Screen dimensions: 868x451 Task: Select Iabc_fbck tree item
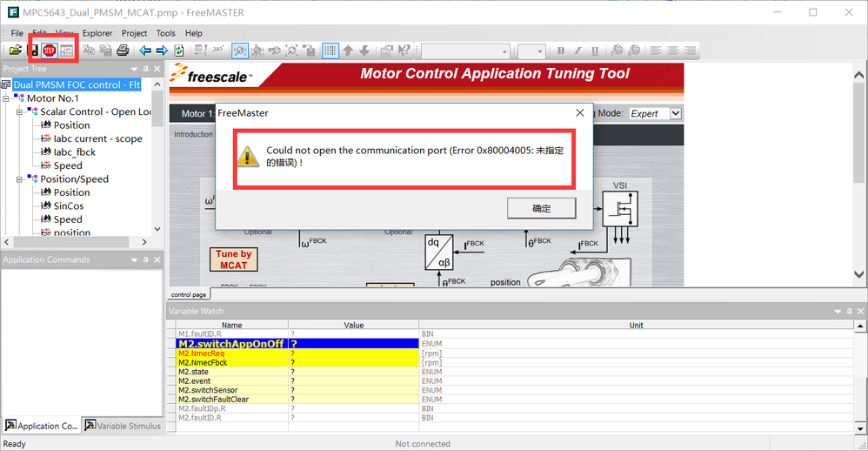[x=74, y=151]
